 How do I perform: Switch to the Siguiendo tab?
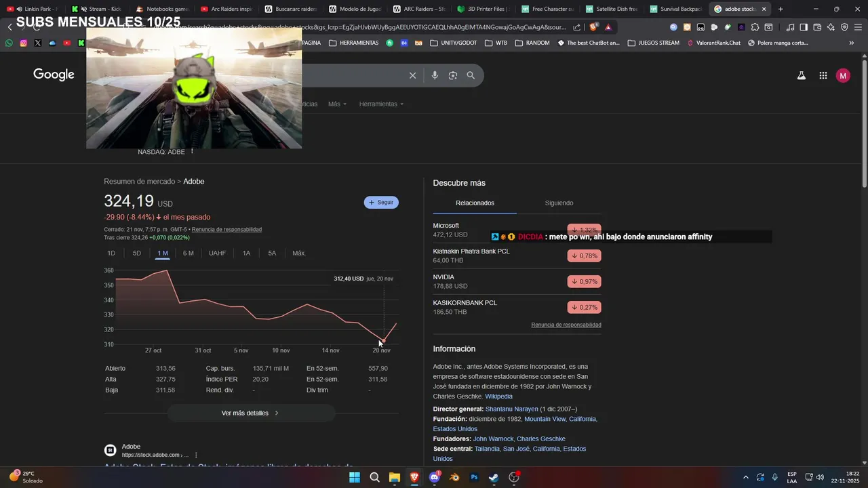[559, 203]
